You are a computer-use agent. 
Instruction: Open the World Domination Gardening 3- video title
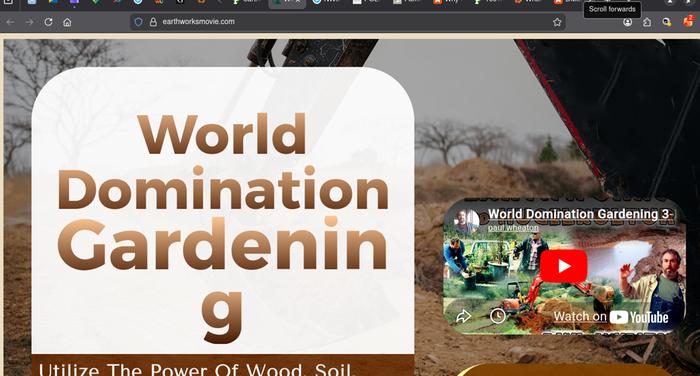[580, 214]
